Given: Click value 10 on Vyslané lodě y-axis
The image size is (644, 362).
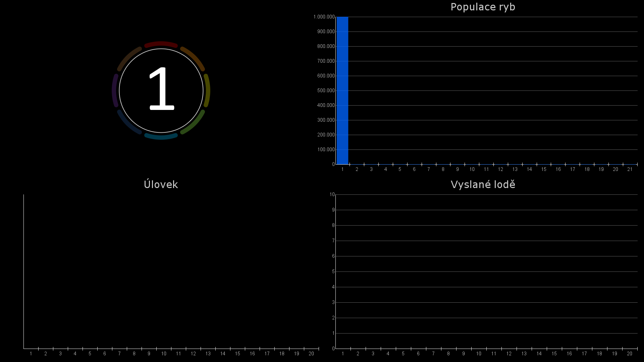Looking at the screenshot, I should click(x=332, y=195).
